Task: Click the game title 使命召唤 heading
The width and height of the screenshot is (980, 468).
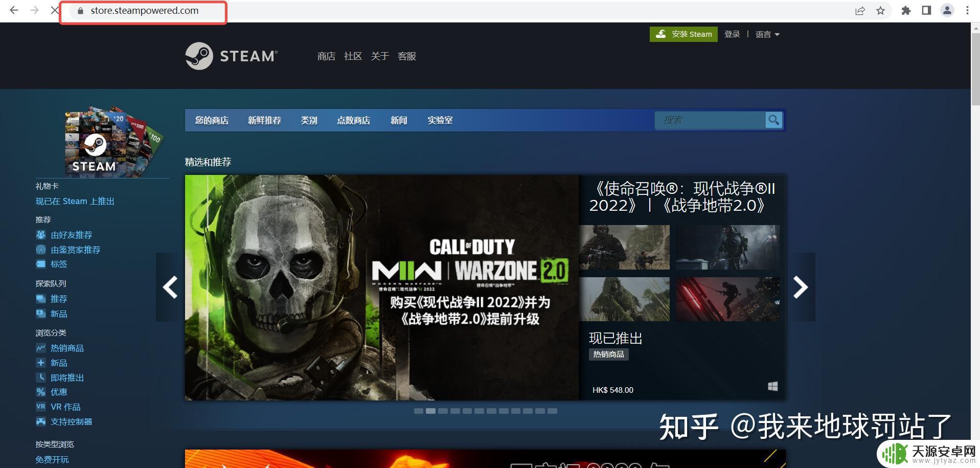Action: tap(682, 197)
